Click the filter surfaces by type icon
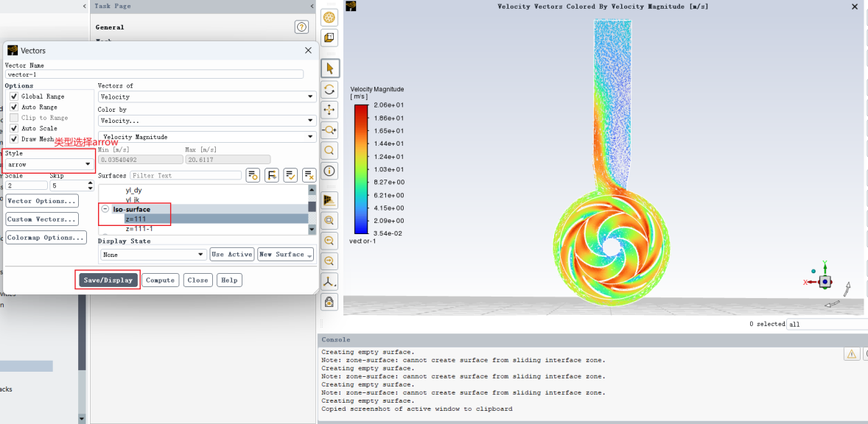This screenshot has height=424, width=868. (272, 175)
